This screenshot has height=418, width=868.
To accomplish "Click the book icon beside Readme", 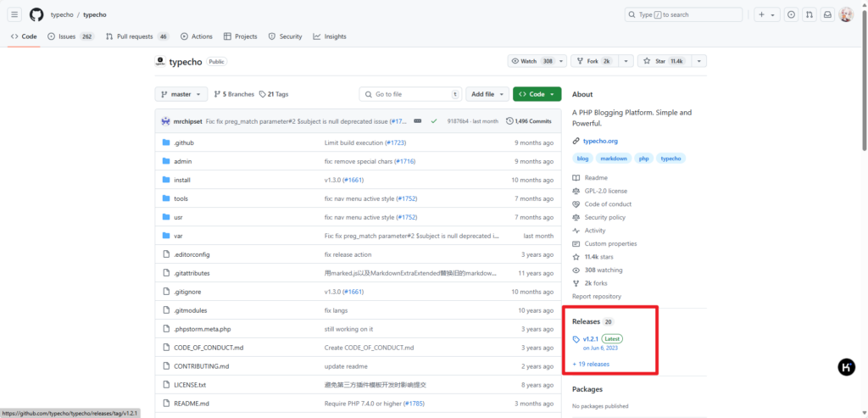I will point(576,178).
